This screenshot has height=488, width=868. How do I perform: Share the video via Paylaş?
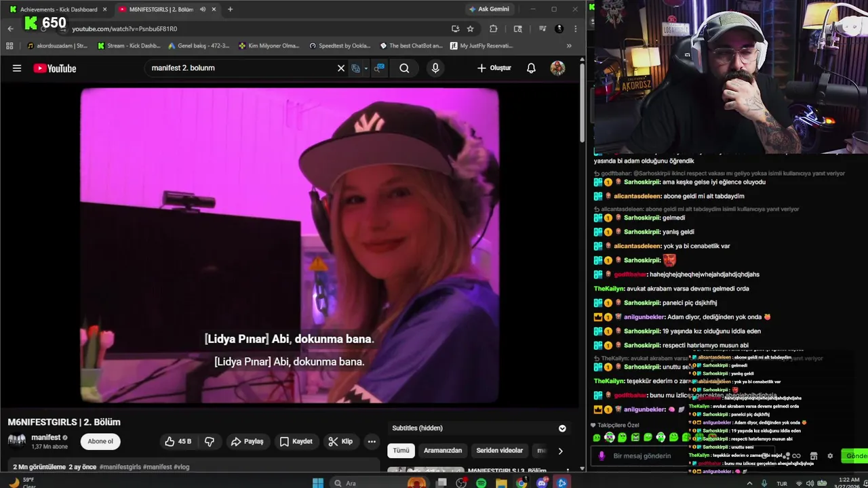(x=247, y=441)
